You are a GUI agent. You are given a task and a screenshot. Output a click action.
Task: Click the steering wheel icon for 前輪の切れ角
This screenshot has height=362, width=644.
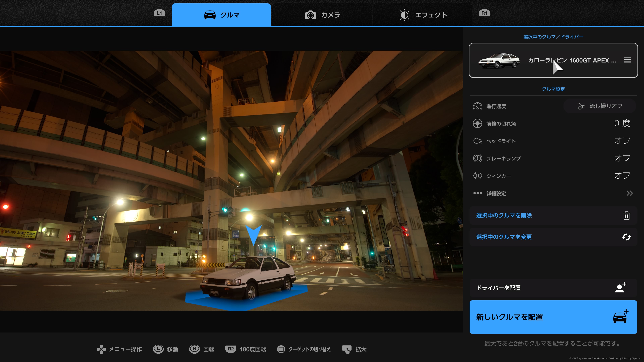coord(477,124)
